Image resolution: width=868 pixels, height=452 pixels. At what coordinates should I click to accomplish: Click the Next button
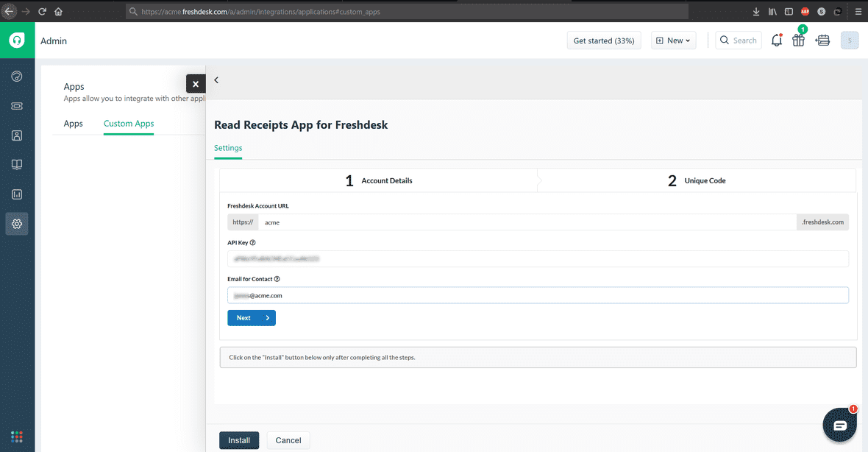click(252, 317)
